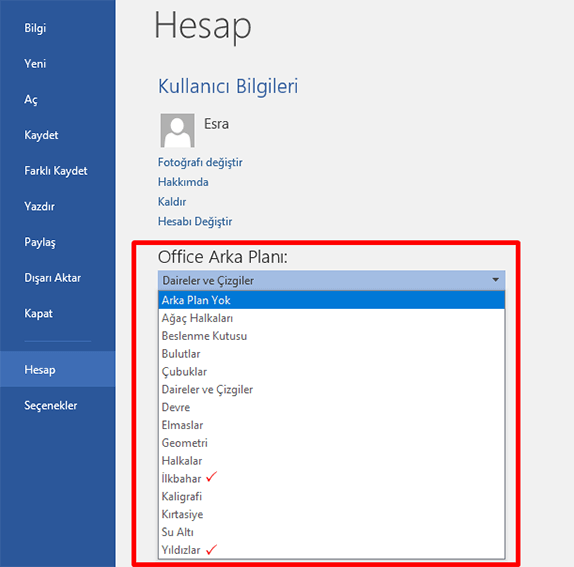574x567 pixels.
Task: Select the Yıldızlar background
Action: pos(331,550)
